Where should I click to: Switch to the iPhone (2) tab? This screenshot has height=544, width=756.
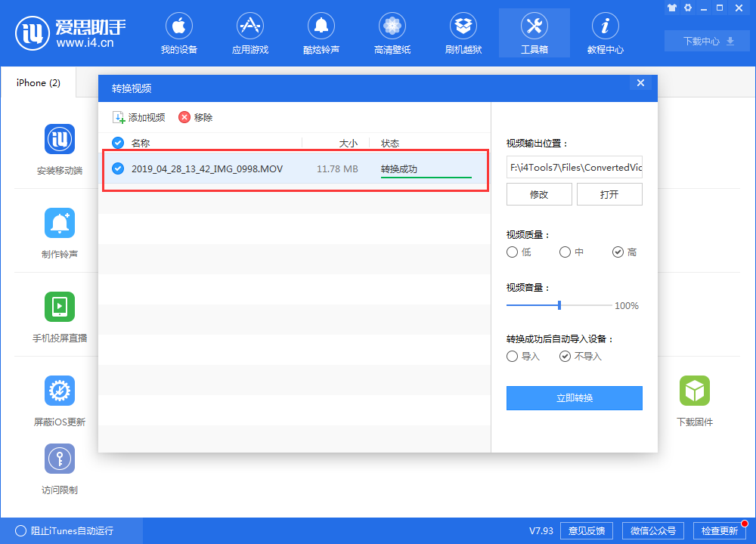click(x=37, y=83)
